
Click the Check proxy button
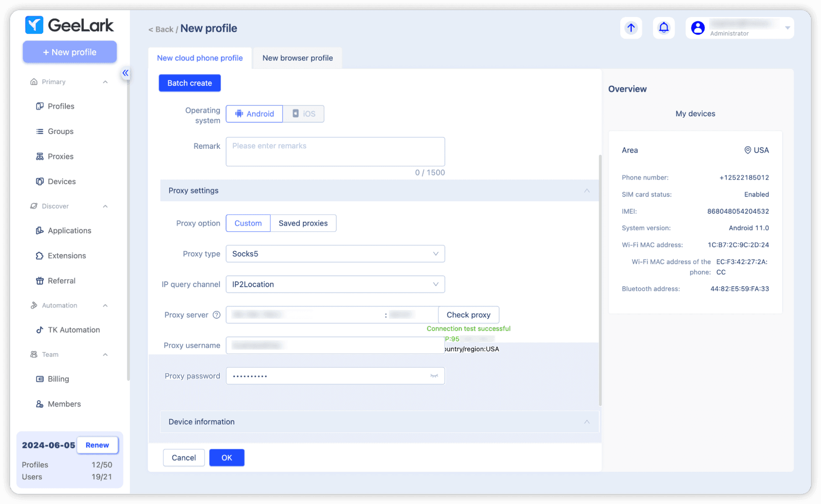[x=469, y=315]
